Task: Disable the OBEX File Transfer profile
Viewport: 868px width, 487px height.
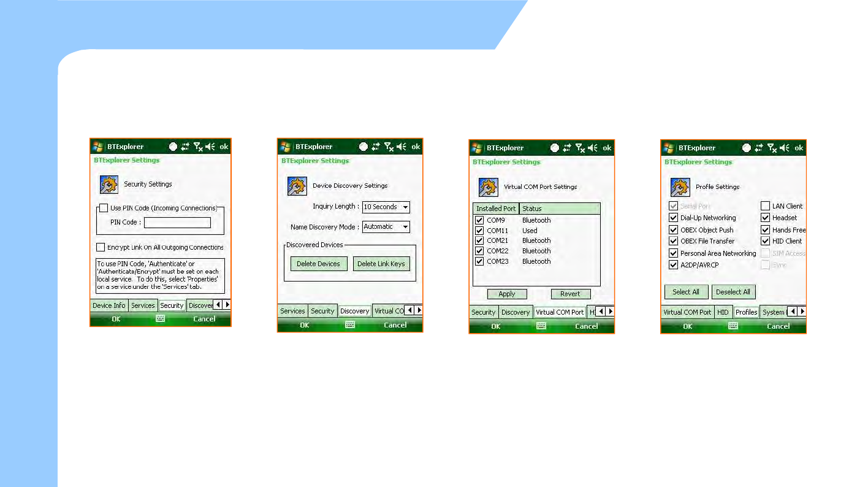Action: (673, 241)
